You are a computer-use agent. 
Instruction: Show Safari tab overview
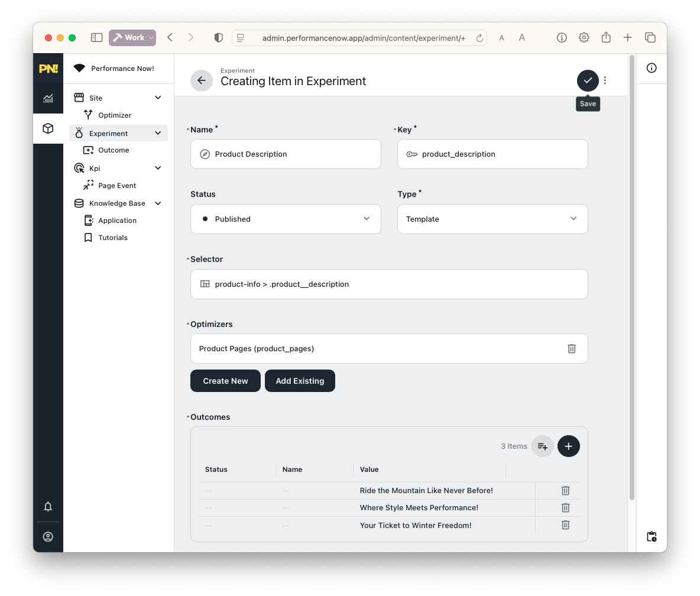coord(650,38)
